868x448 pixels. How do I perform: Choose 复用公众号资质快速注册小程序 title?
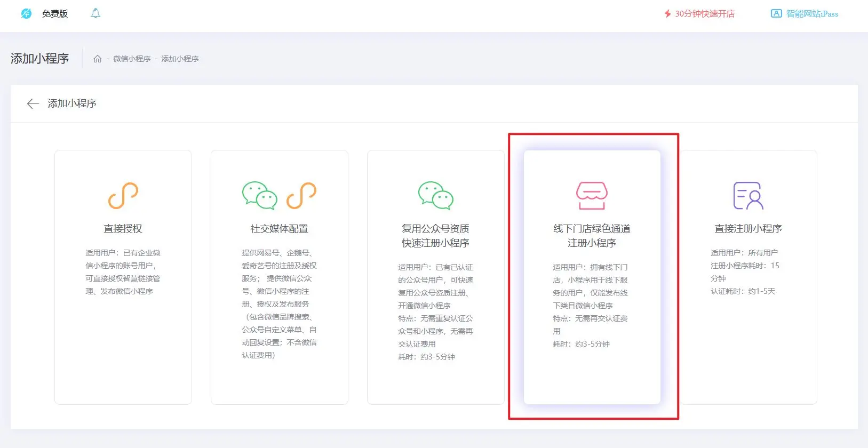tap(435, 236)
